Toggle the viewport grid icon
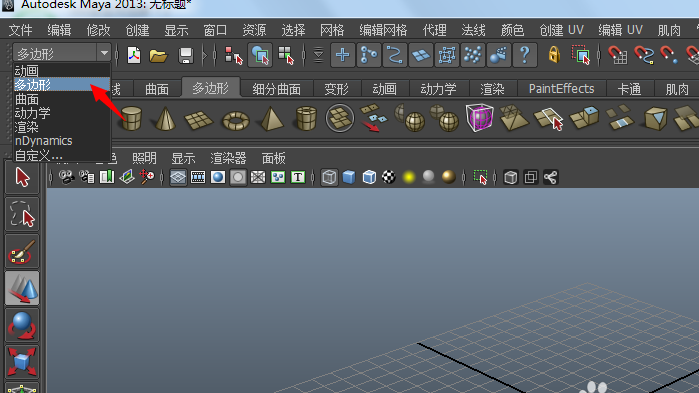 click(x=178, y=177)
